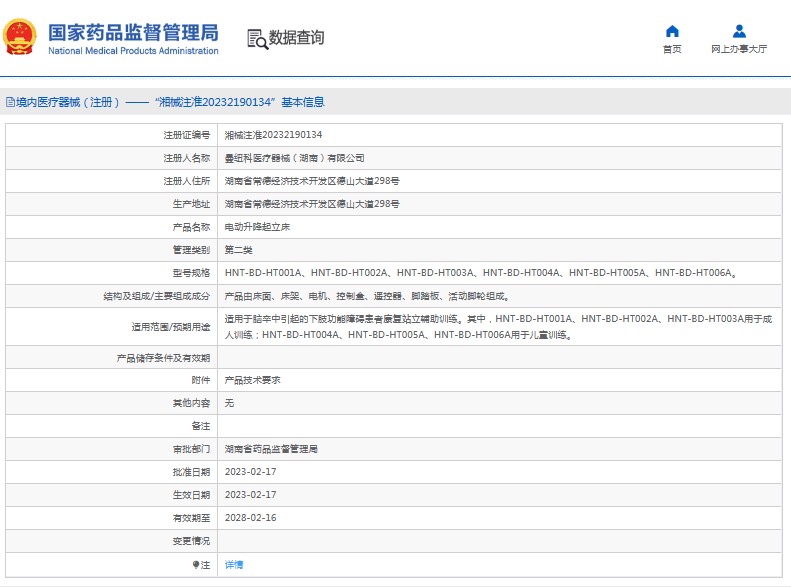Image resolution: width=791 pixels, height=587 pixels.
Task: Open 国家药品监督管理局 site title
Action: (133, 32)
